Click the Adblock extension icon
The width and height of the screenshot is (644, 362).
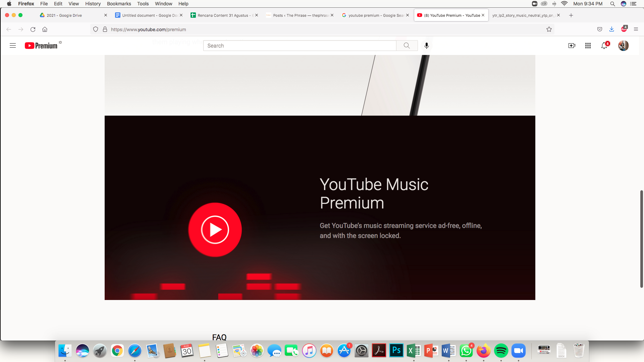624,29
